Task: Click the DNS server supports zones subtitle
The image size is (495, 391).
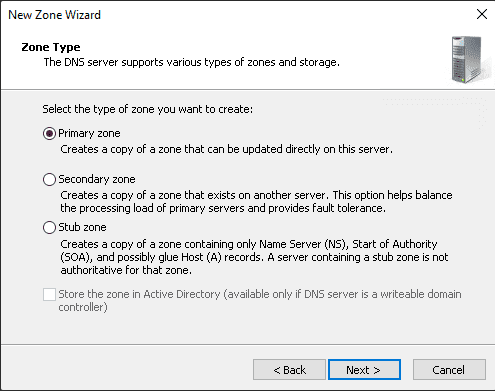Action: (x=192, y=62)
